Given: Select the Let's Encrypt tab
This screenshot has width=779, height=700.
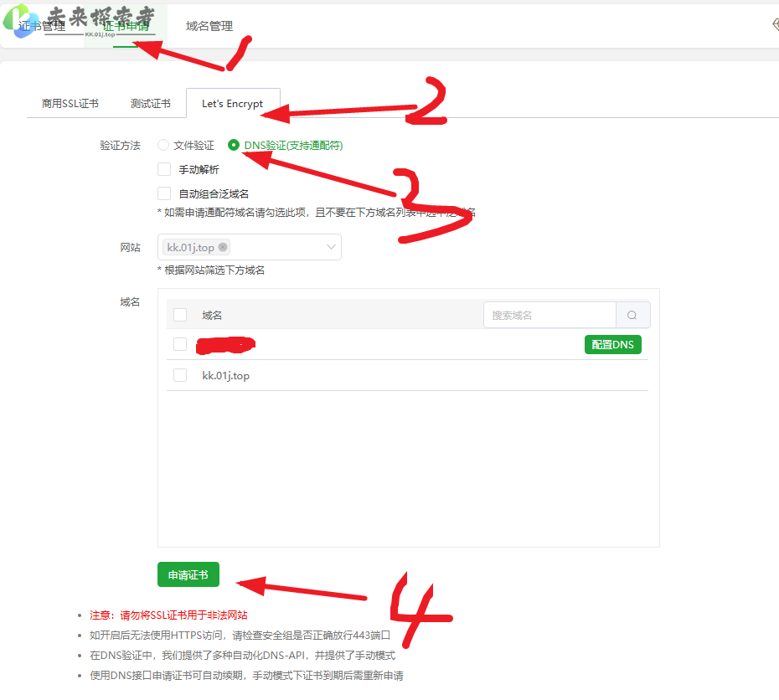Looking at the screenshot, I should pyautogui.click(x=232, y=104).
